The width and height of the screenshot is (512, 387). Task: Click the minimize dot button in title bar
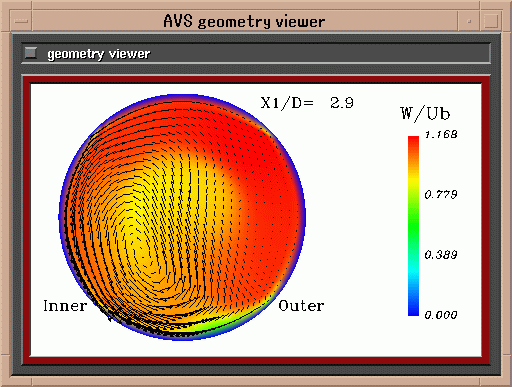(x=469, y=21)
